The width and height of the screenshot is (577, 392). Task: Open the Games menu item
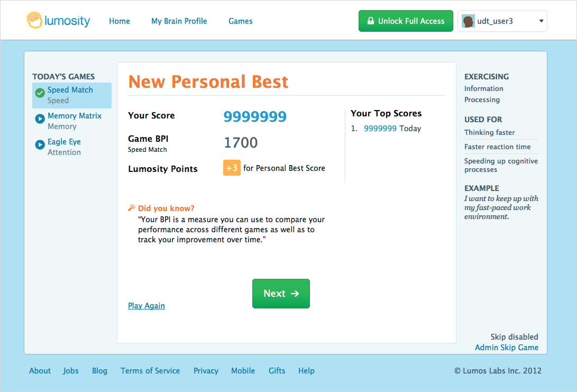[240, 21]
